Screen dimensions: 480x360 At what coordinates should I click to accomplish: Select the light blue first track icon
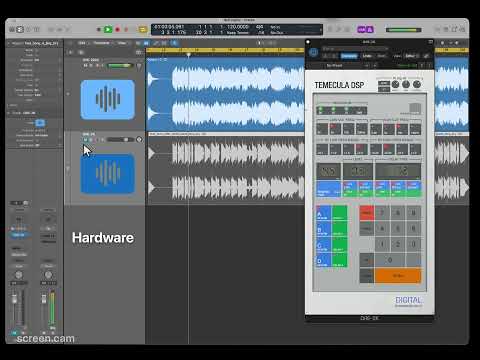coord(108,99)
